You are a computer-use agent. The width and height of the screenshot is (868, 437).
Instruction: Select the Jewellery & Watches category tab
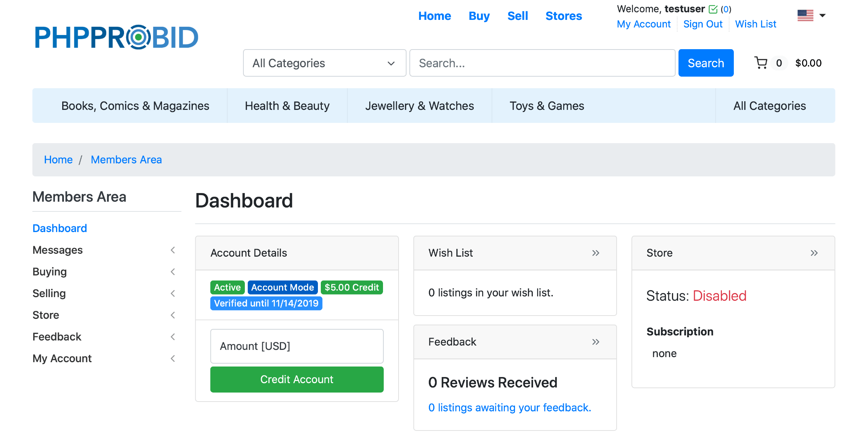pyautogui.click(x=419, y=106)
